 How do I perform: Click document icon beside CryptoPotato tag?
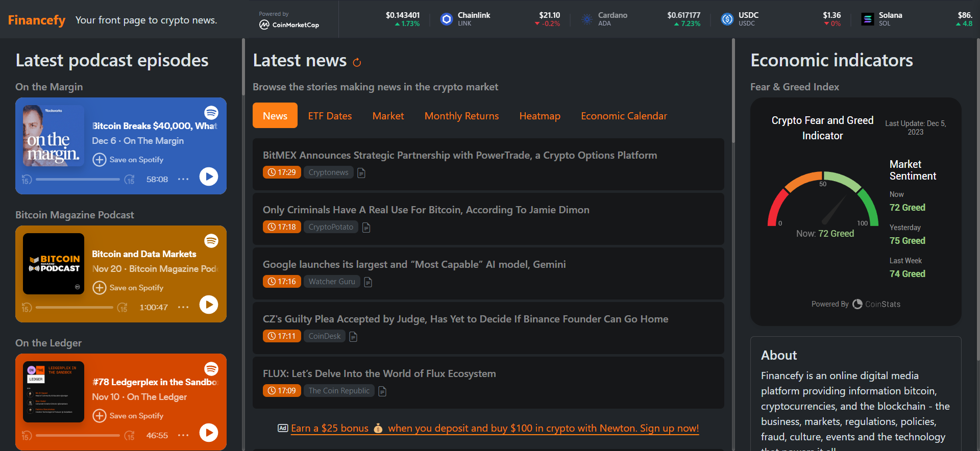coord(366,228)
